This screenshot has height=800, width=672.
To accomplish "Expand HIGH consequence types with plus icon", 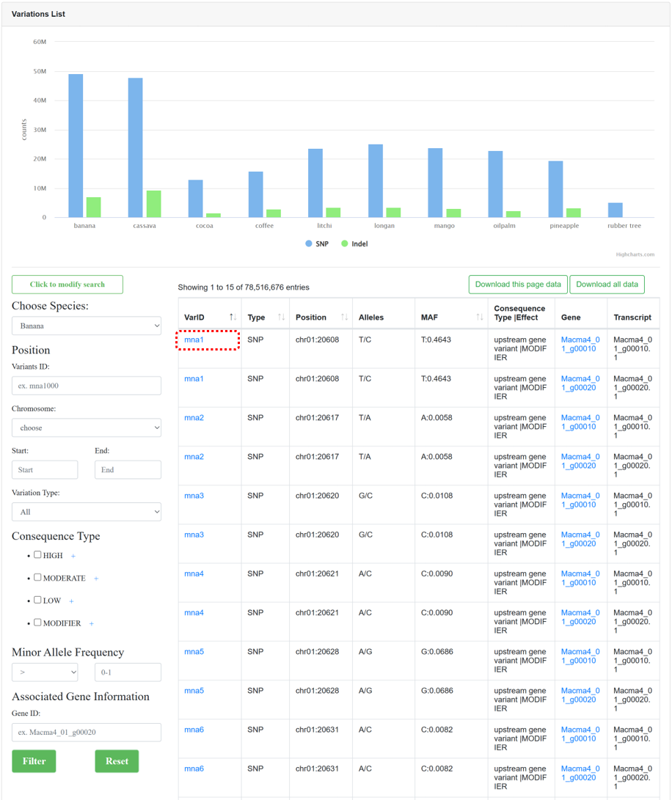I will 73,556.
